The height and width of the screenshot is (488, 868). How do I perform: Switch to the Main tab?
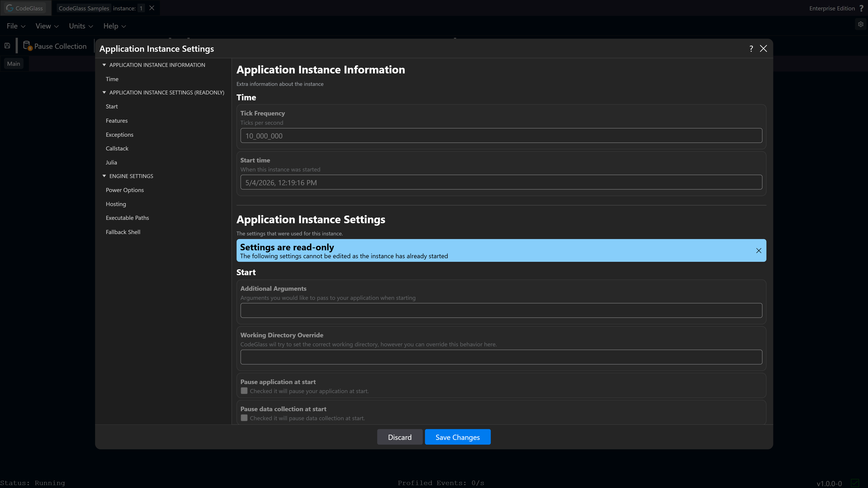pyautogui.click(x=14, y=64)
